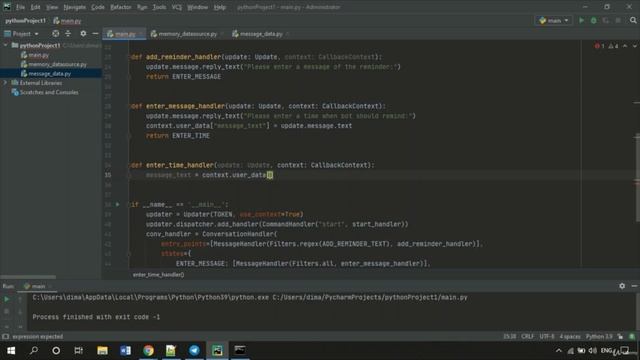The width and height of the screenshot is (640, 360).
Task: Expand External Libraries node
Action: click(x=6, y=83)
